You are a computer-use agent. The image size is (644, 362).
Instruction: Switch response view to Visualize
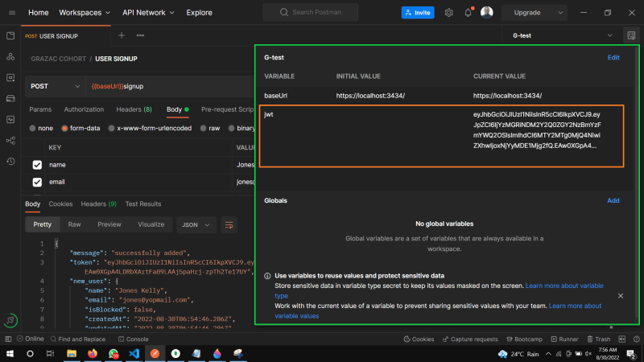pos(151,224)
